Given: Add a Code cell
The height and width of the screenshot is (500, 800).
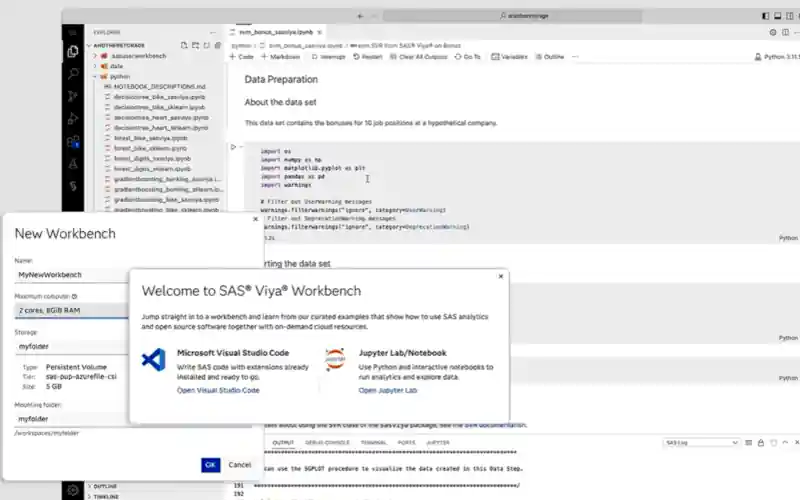Looking at the screenshot, I should click(x=241, y=57).
